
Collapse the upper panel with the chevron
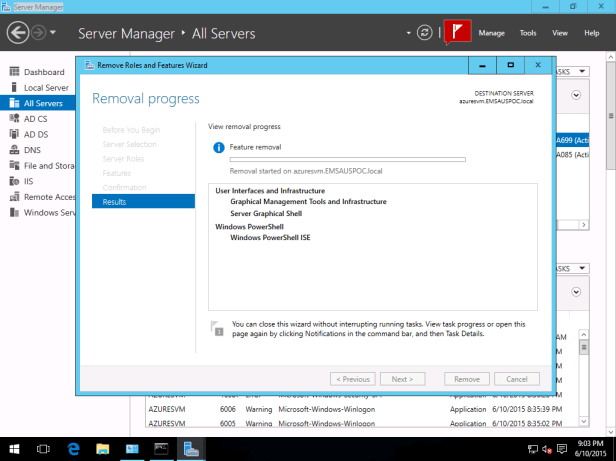pyautogui.click(x=578, y=97)
